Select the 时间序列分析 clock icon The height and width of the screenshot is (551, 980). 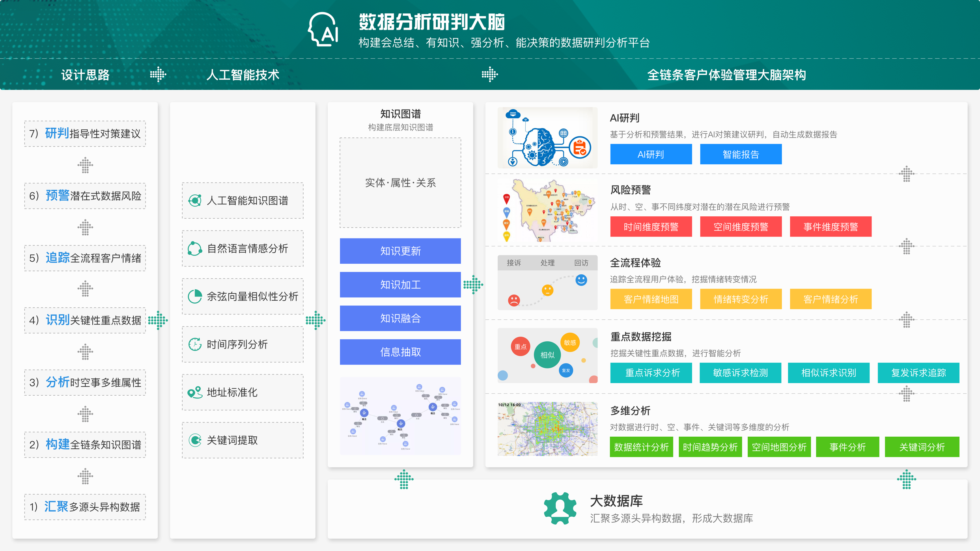195,344
